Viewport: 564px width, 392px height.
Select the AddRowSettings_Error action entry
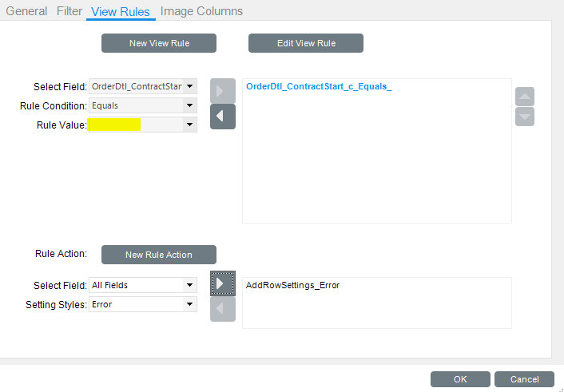[x=292, y=285]
